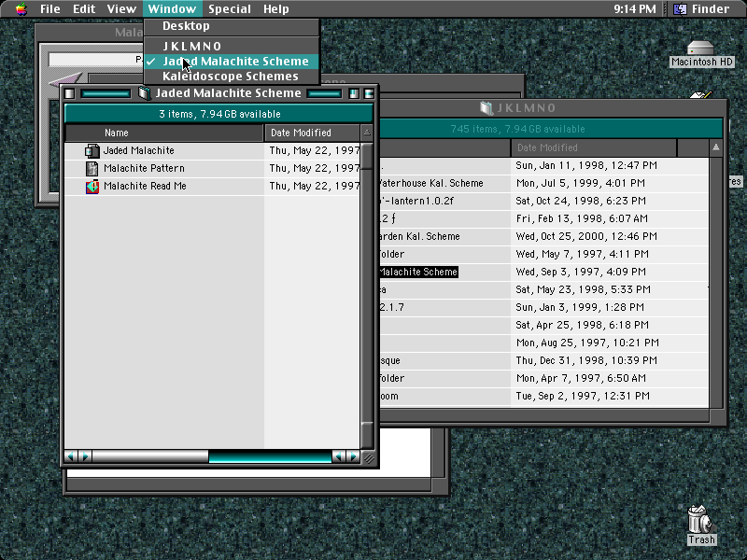Choose the checked Jaded Malachite Scheme menu entry
This screenshot has height=560, width=747.
(x=232, y=62)
